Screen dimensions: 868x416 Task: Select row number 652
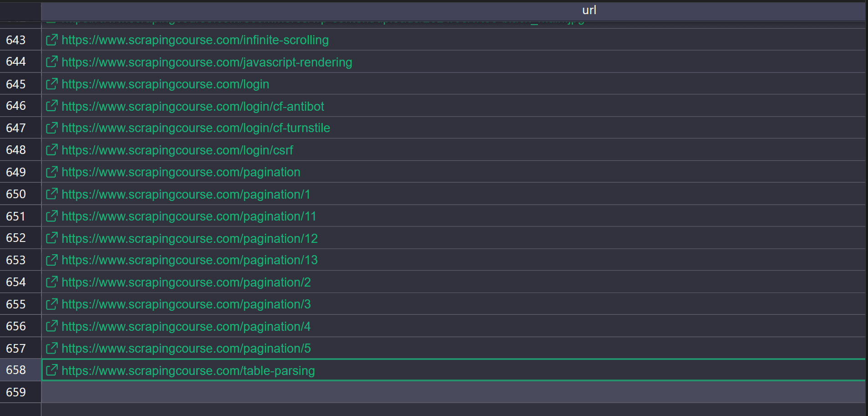pos(20,238)
